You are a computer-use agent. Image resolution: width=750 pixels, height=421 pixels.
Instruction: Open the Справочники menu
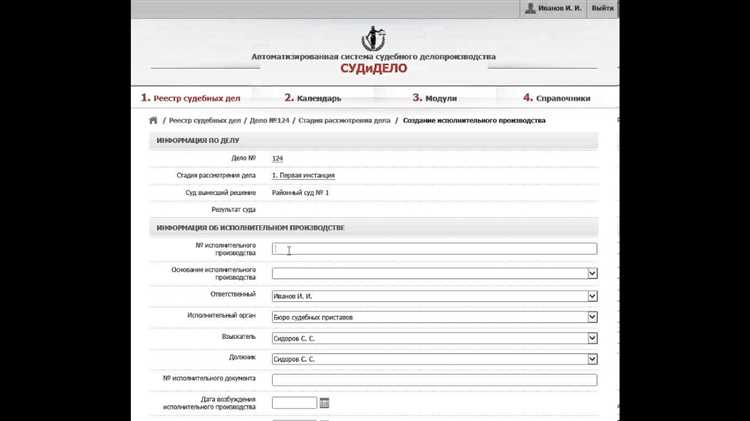coord(557,98)
